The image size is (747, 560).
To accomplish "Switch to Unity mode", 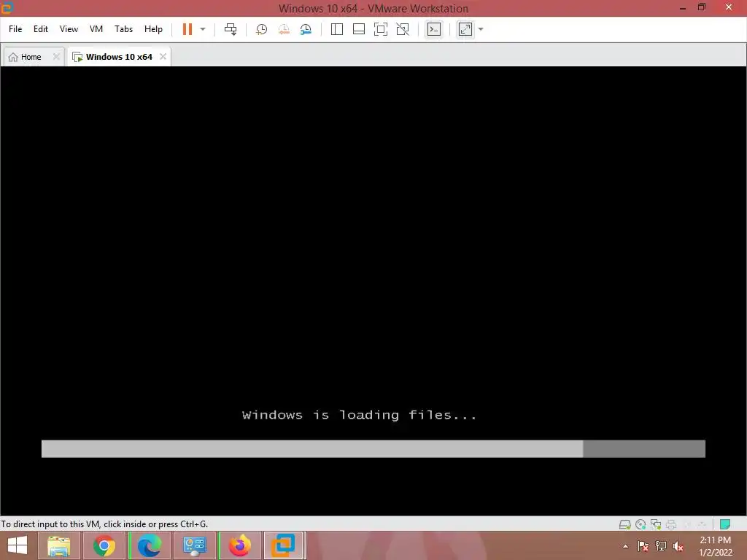I will 403,29.
